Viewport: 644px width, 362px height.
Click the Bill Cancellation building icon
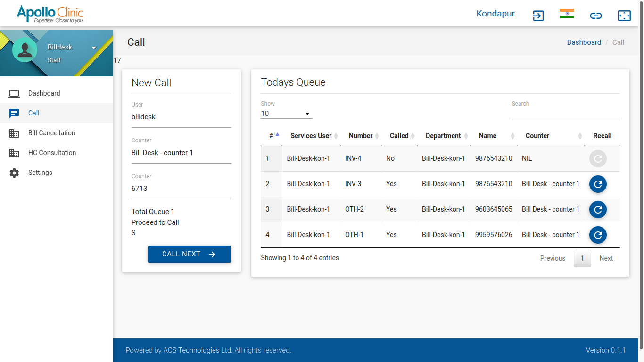[x=14, y=133]
